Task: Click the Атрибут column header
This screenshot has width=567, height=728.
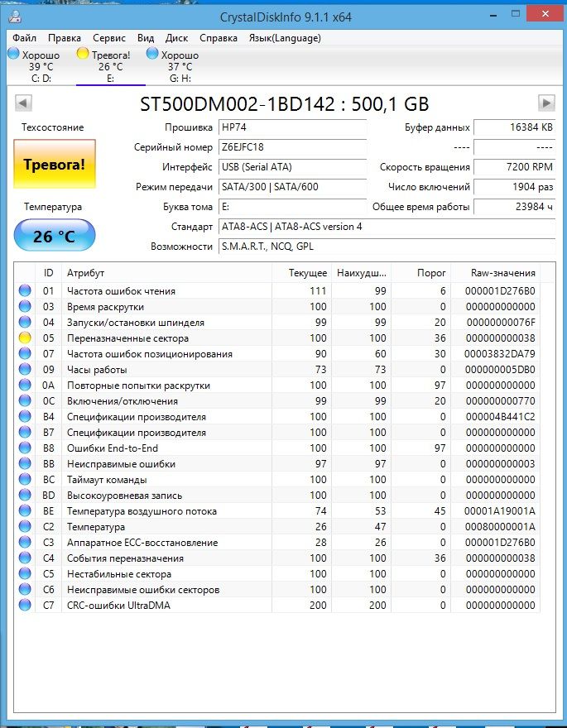Action: [x=166, y=273]
